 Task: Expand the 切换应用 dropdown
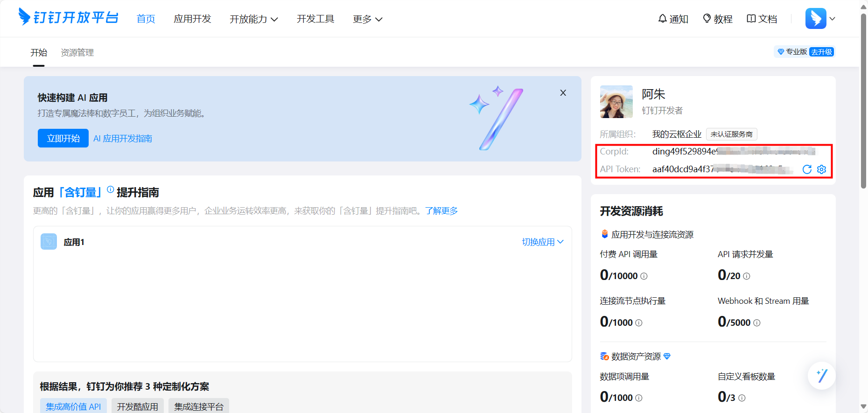[543, 242]
